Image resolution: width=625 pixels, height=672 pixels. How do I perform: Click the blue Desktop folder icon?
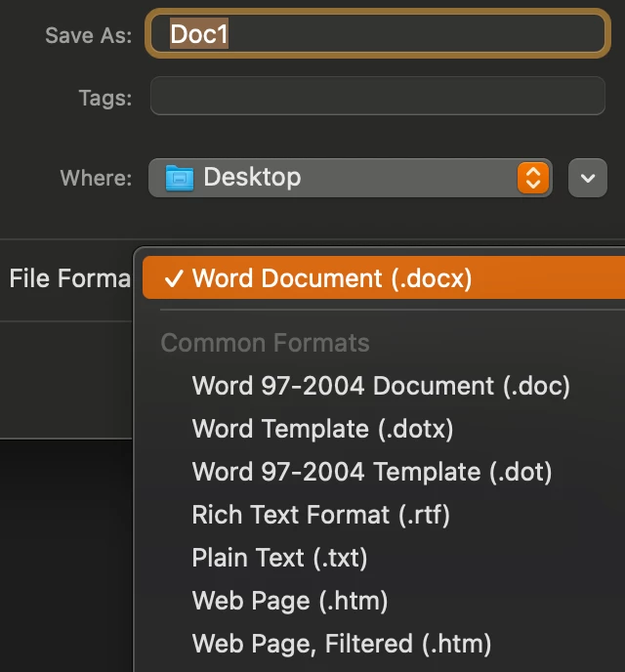click(x=180, y=178)
